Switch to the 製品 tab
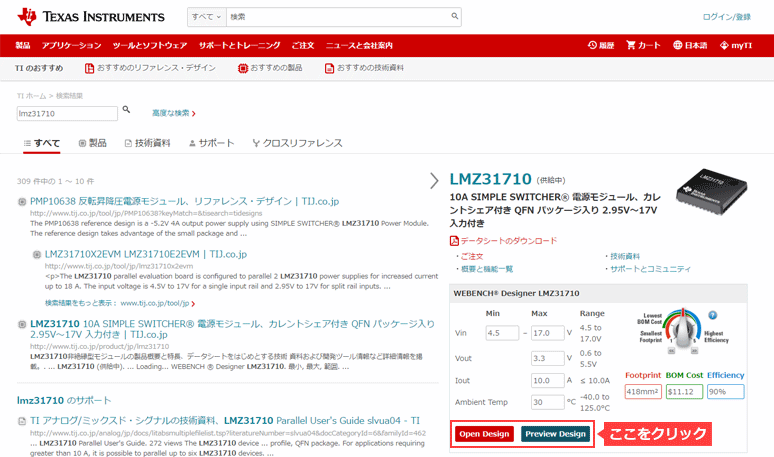 click(92, 143)
